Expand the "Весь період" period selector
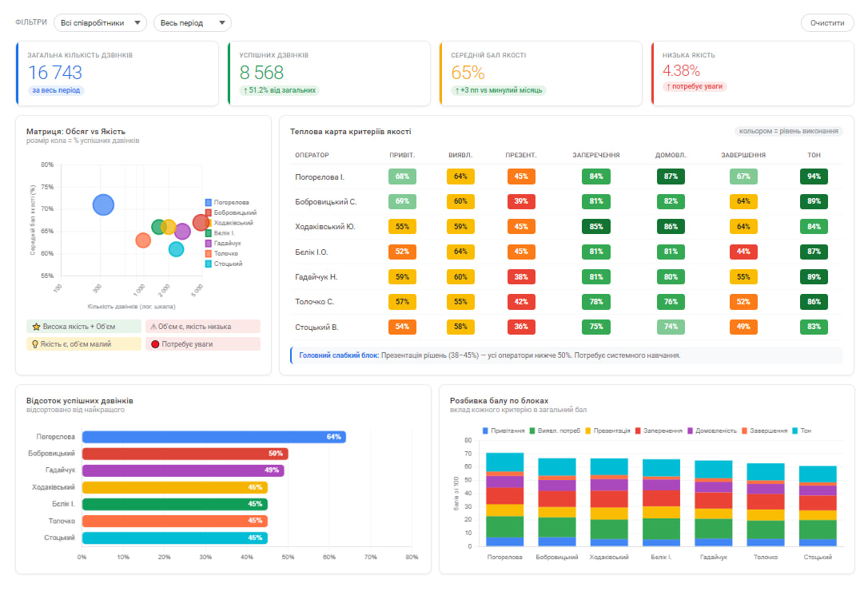The width and height of the screenshot is (868, 615). click(x=193, y=22)
